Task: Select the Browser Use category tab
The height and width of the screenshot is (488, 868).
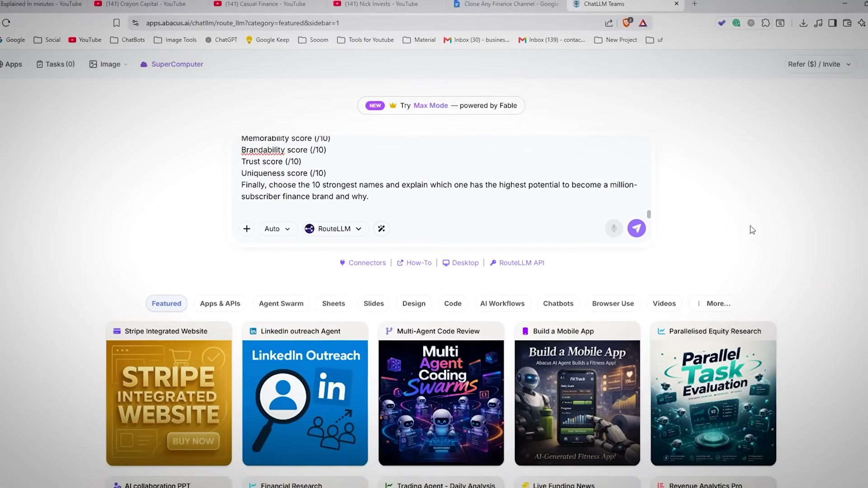Action: click(613, 304)
